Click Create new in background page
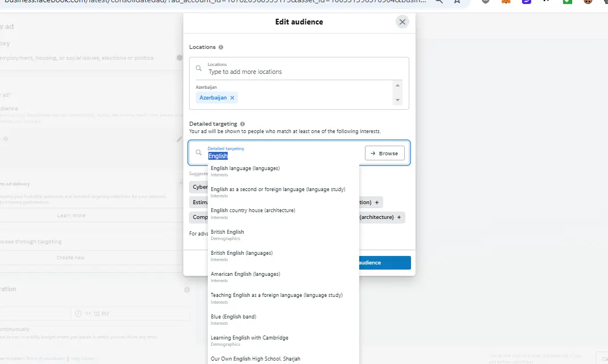608x364 pixels. coord(71,258)
